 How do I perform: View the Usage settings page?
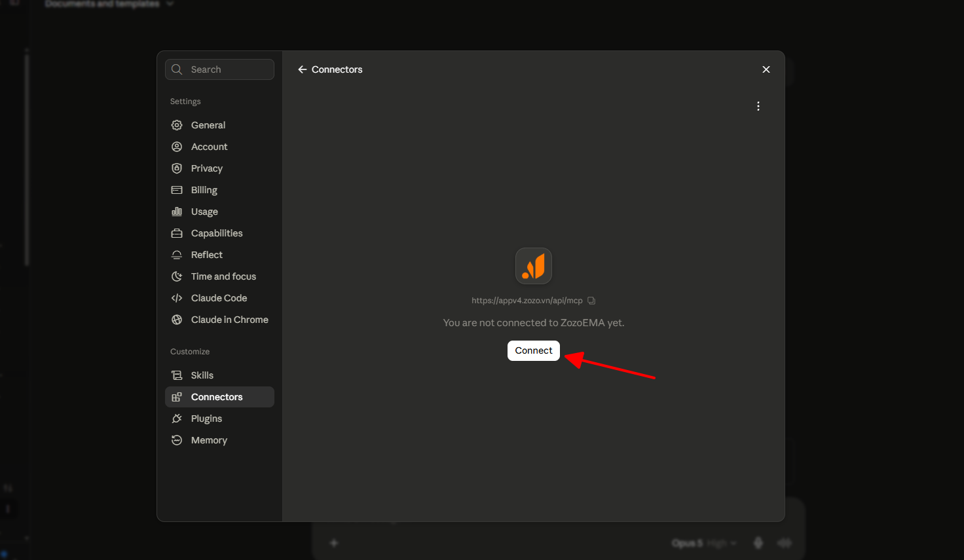(x=219, y=212)
